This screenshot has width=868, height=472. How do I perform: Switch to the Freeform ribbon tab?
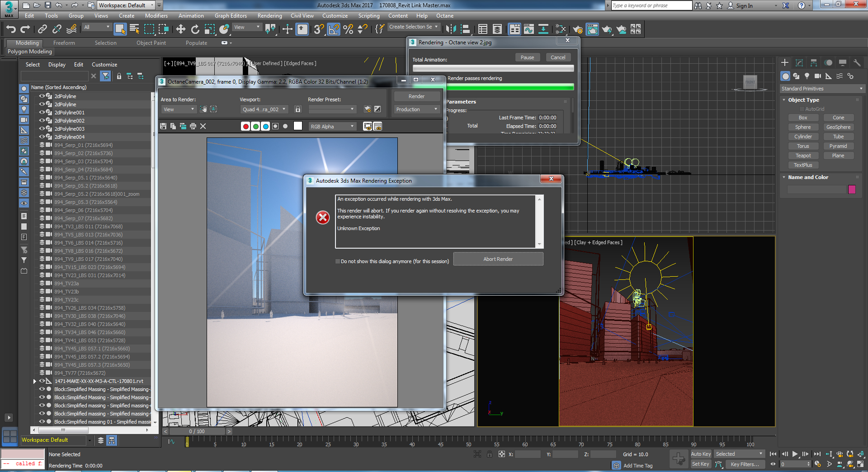(x=64, y=43)
